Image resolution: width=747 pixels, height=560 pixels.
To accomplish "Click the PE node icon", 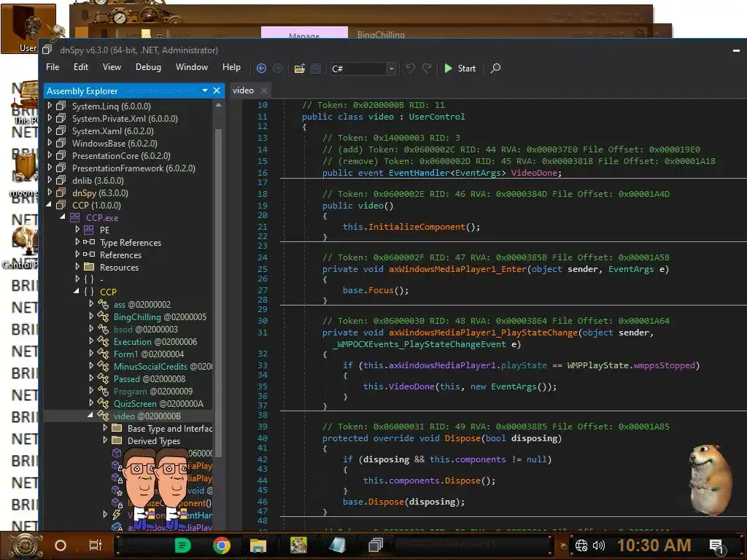I will (x=88, y=230).
